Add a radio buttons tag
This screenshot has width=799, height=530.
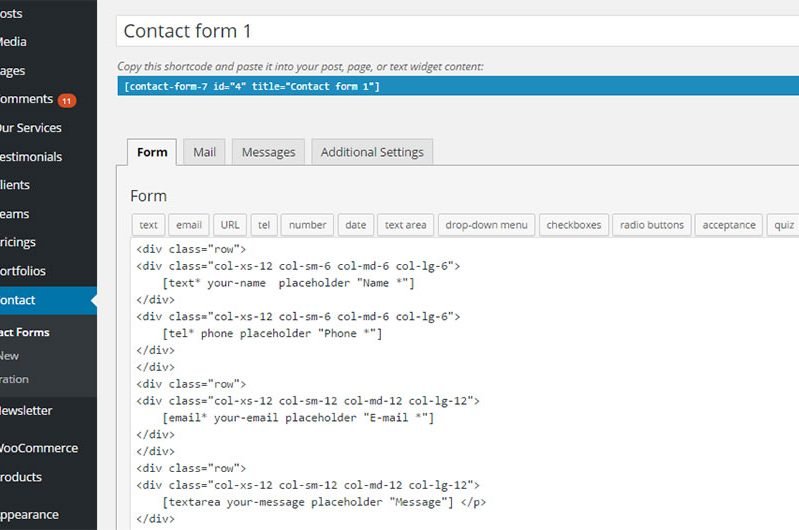point(652,225)
